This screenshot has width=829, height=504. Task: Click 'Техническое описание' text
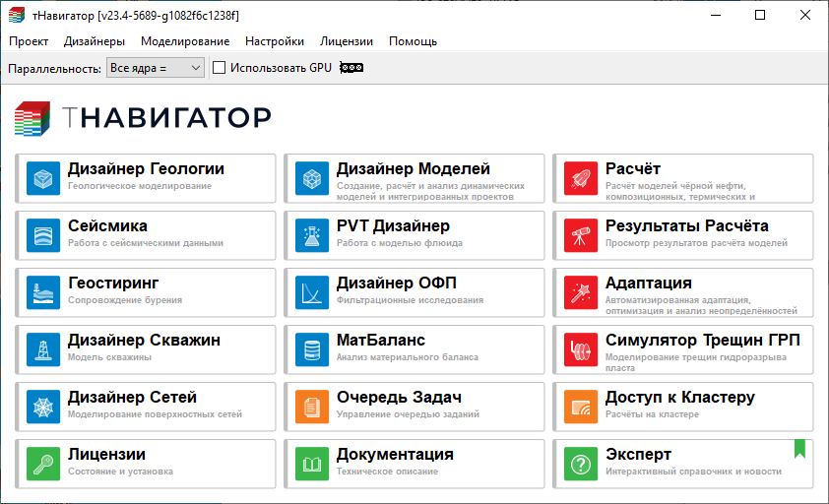387,472
